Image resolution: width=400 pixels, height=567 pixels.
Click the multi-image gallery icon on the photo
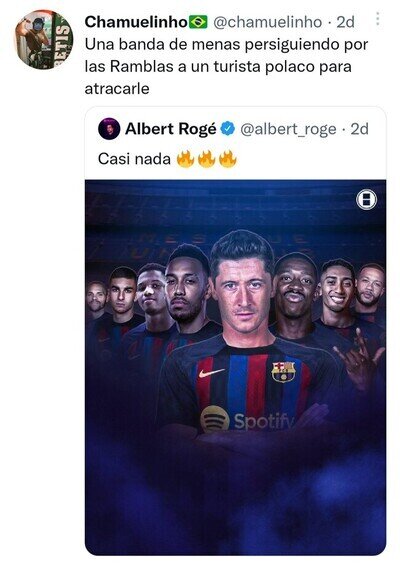pyautogui.click(x=366, y=199)
